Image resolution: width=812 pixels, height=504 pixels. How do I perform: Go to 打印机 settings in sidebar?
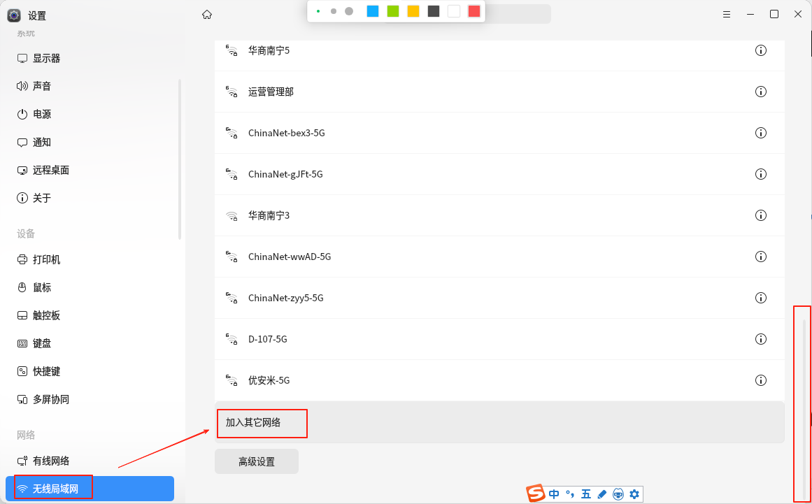pos(46,259)
